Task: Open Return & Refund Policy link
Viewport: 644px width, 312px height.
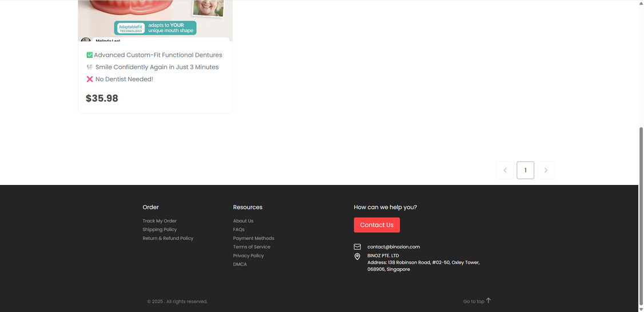Action: coord(168,238)
